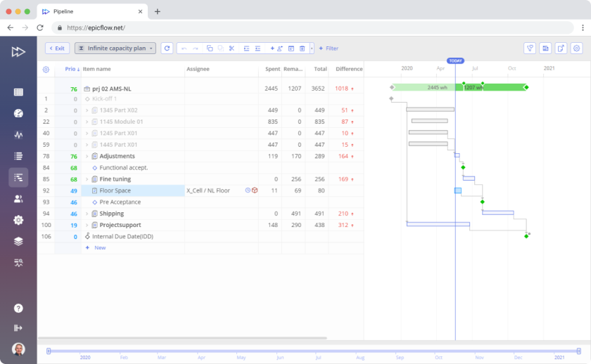Open the pulse chart view in sidebar

click(x=18, y=135)
